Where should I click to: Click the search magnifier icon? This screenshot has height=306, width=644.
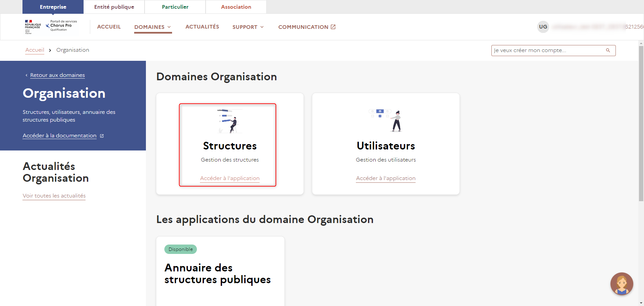tap(608, 50)
